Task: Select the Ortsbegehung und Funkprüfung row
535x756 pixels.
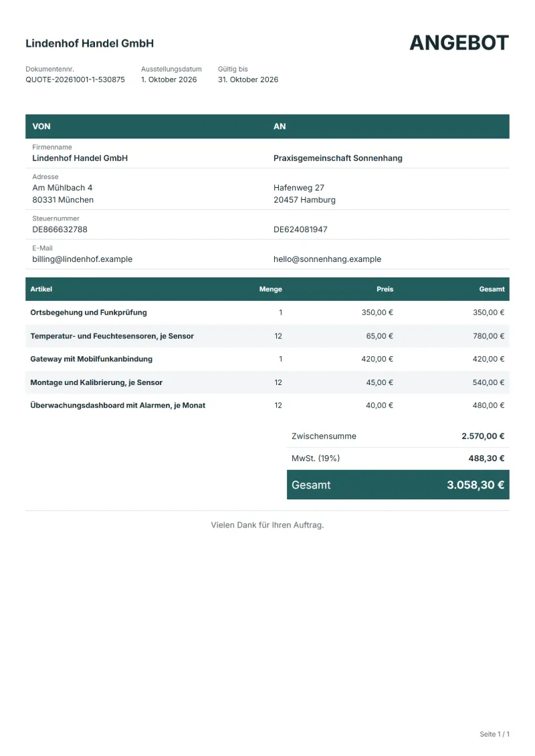Action: pyautogui.click(x=267, y=312)
